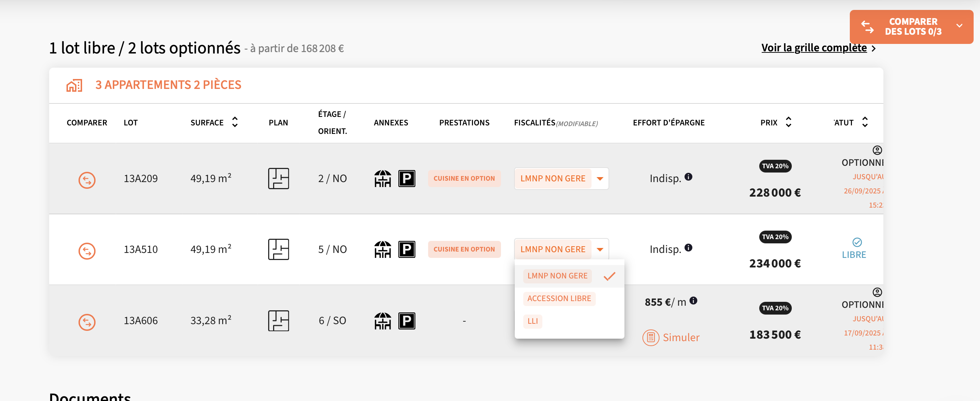Image resolution: width=980 pixels, height=401 pixels.
Task: Select ACCESSION LIBRE in the dropdown list
Action: tap(559, 298)
